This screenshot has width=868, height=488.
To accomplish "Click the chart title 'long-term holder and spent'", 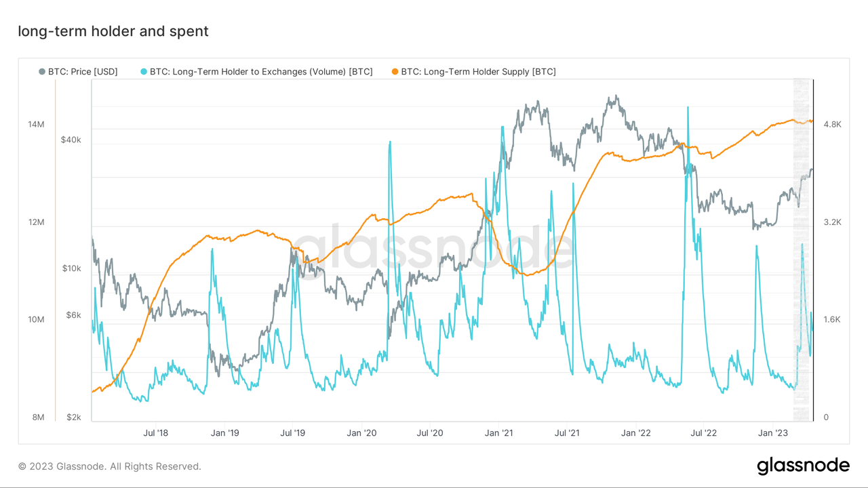I will coord(113,30).
